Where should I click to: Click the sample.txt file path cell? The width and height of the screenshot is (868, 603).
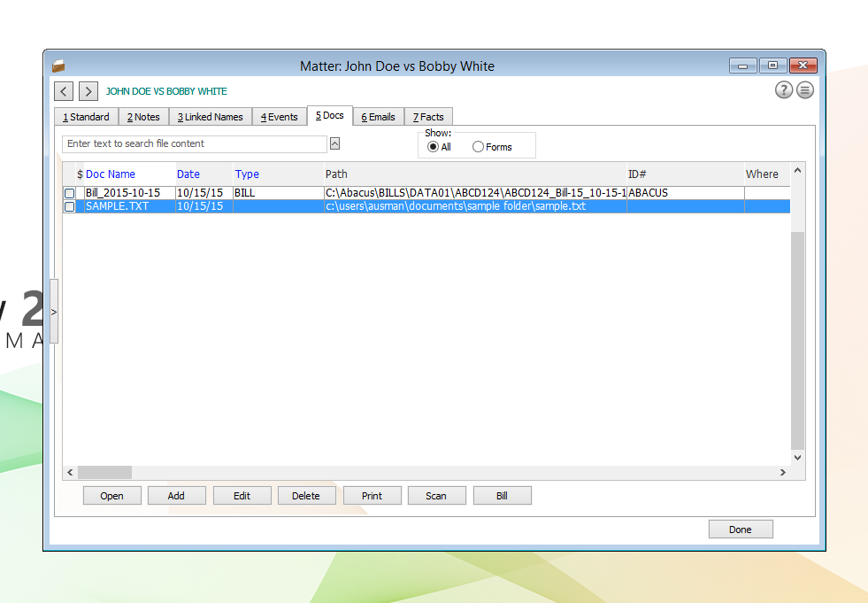coord(475,206)
